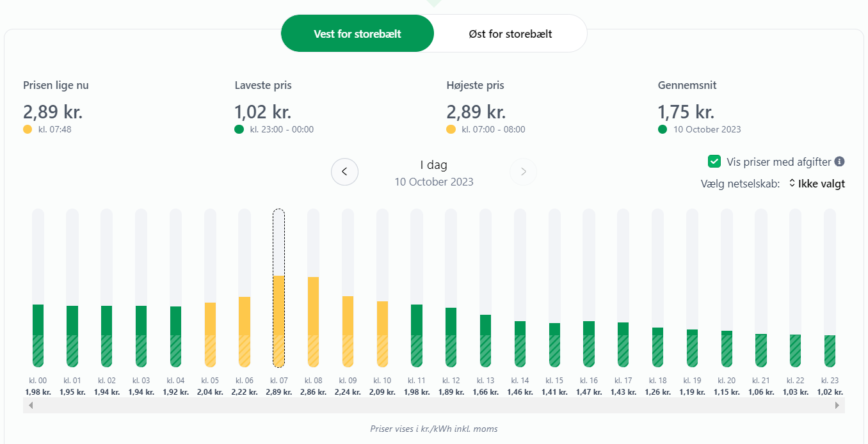Screen dimensions: 868x444
Task: Click the green dot under Gennemsnit
Action: point(663,129)
